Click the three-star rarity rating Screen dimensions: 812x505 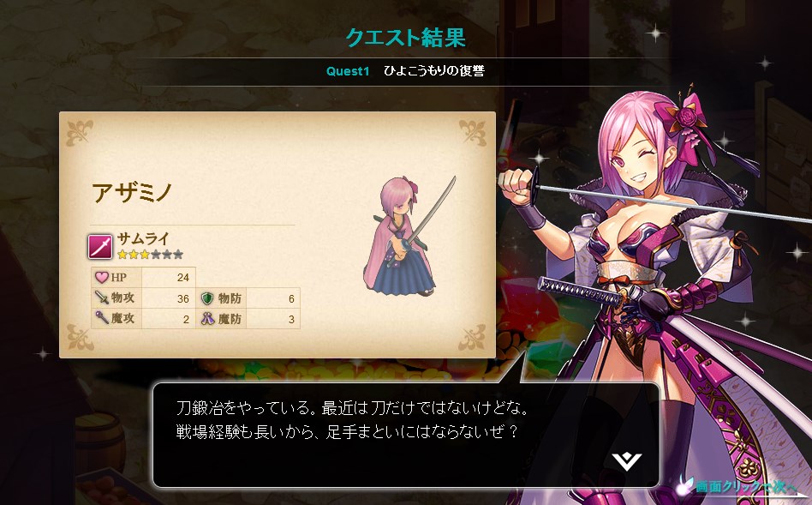(150, 255)
